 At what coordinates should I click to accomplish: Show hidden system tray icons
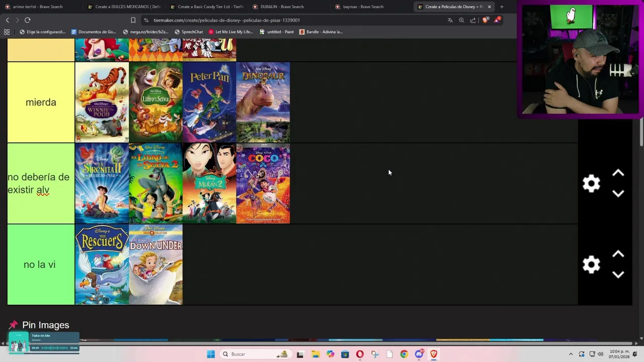571,354
